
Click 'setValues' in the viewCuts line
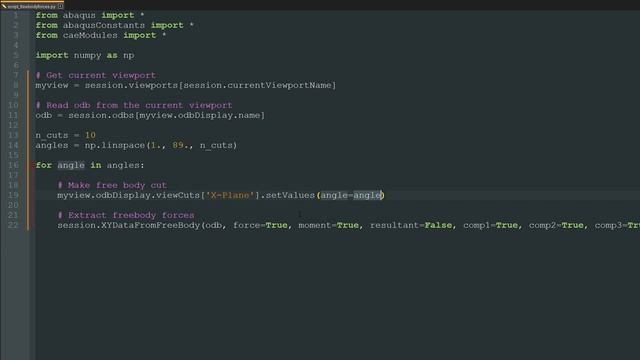pyautogui.click(x=290, y=195)
